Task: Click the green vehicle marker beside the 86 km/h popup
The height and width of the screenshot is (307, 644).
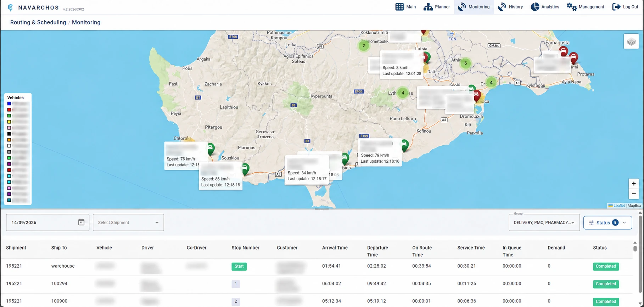Action: [x=245, y=169]
